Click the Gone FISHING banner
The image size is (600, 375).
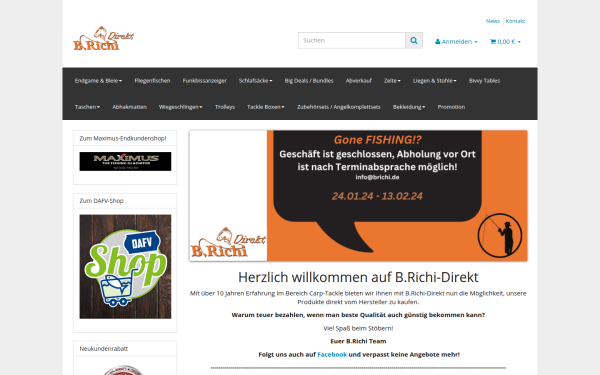click(358, 196)
